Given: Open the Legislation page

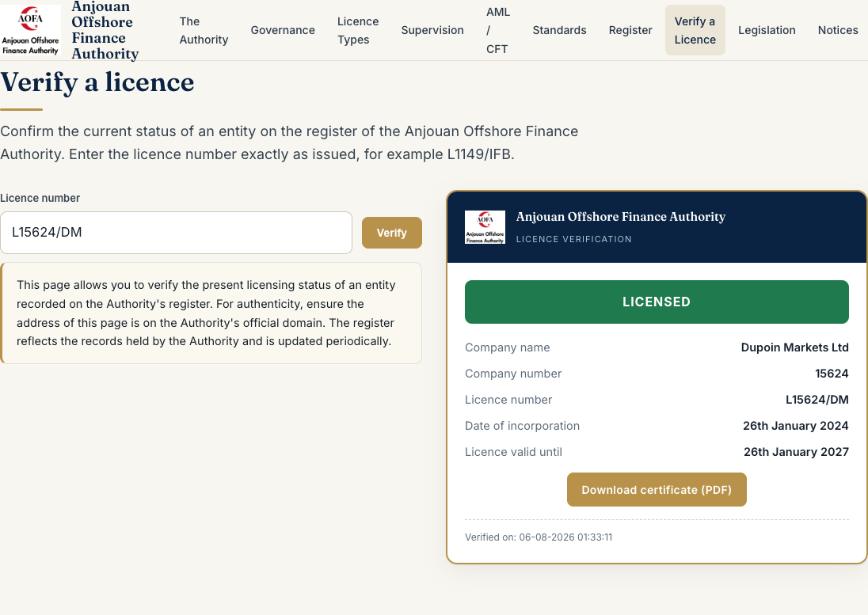Looking at the screenshot, I should (x=767, y=30).
